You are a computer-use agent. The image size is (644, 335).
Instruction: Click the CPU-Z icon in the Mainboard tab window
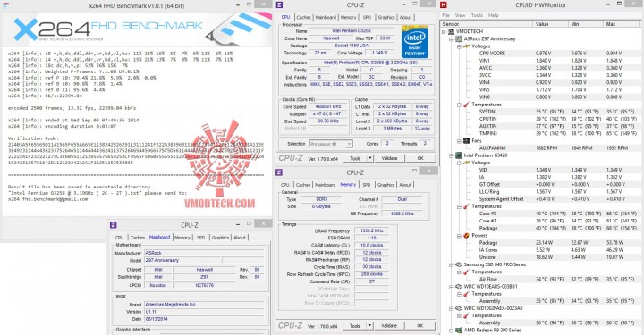[114, 225]
